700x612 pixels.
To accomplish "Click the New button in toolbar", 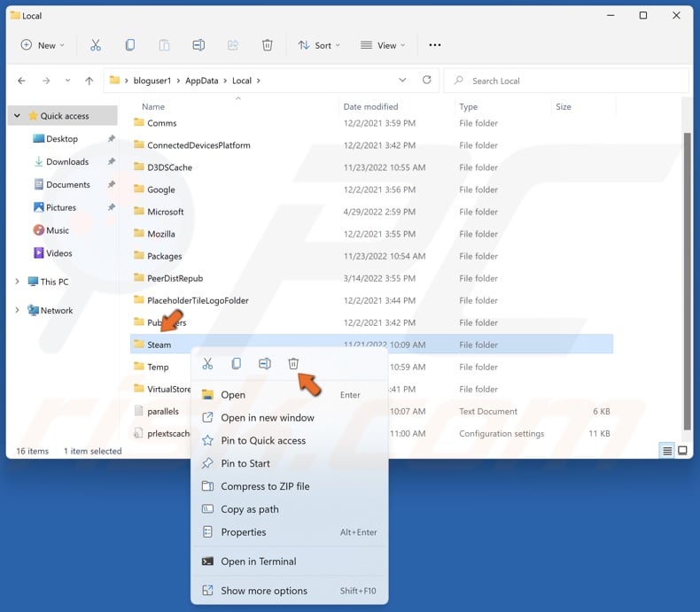I will click(42, 45).
